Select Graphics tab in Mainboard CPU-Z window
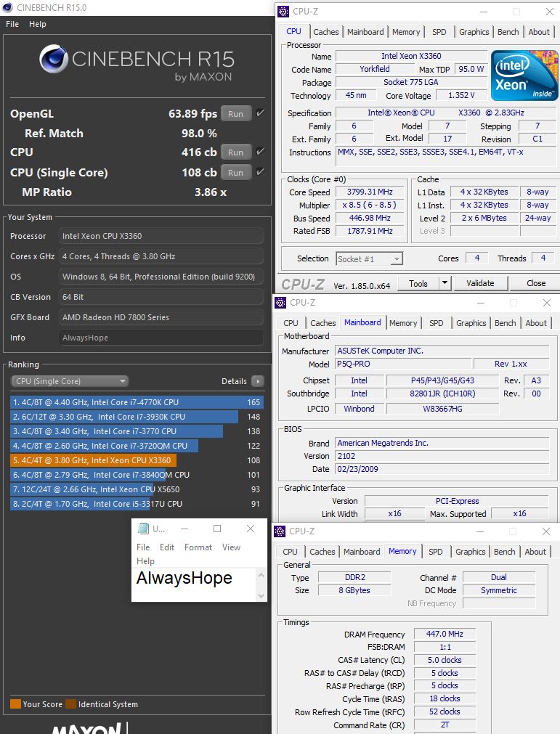560x734 pixels. click(x=471, y=323)
